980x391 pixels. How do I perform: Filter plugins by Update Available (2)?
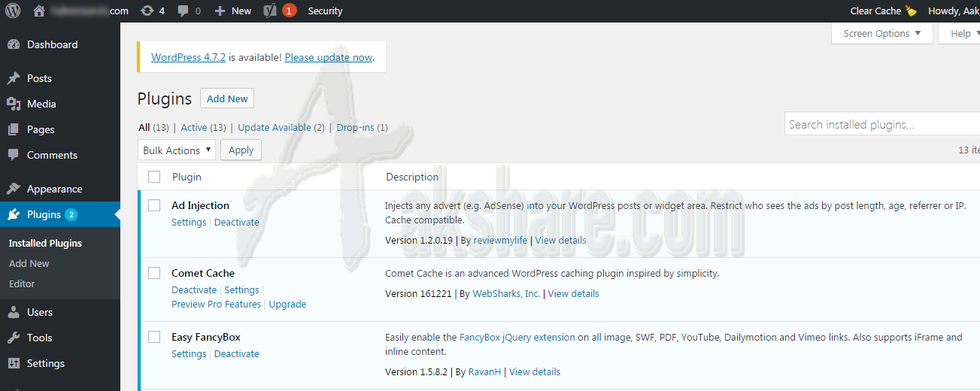(281, 127)
